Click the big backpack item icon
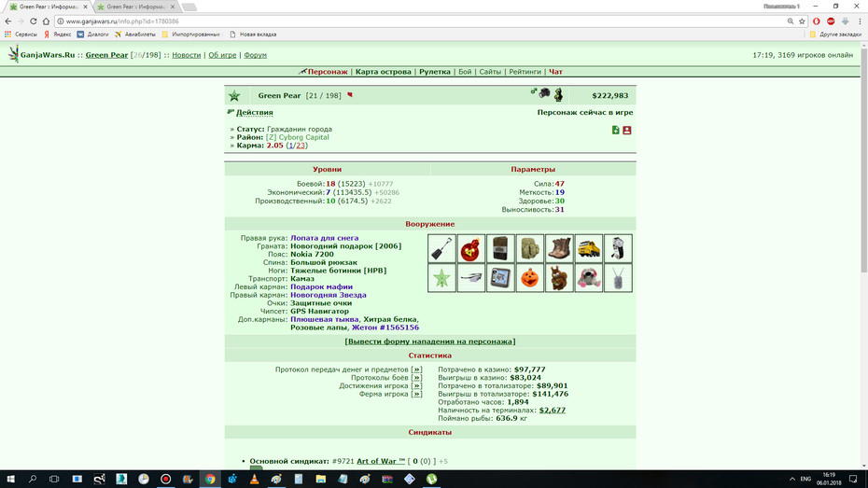Image resolution: width=868 pixels, height=488 pixels. (530, 248)
